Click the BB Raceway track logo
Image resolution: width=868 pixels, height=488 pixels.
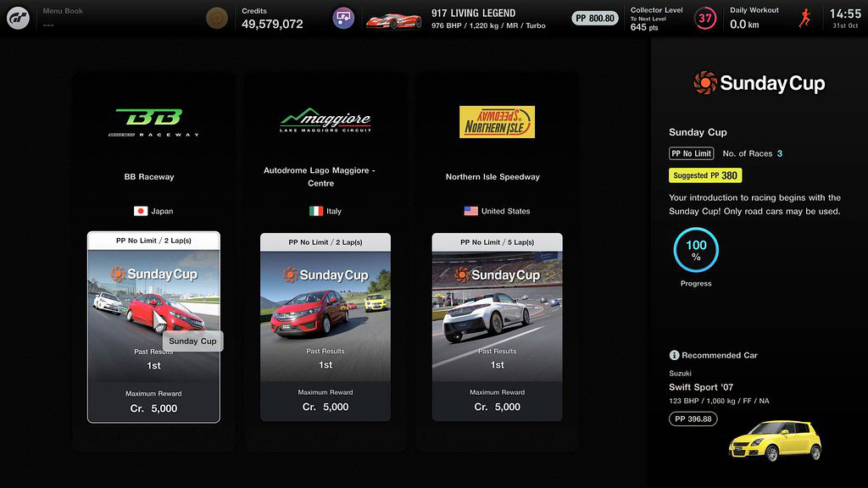[153, 122]
